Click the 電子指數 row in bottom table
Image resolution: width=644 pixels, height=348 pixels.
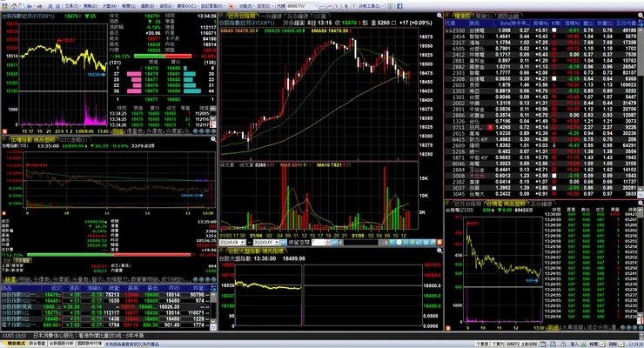coord(104,325)
